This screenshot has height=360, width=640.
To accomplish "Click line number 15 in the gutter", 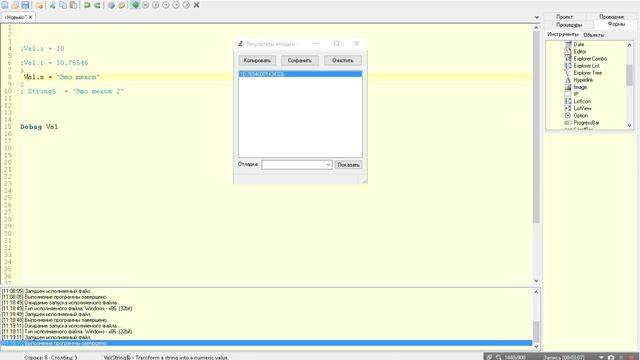I will pos(8,127).
